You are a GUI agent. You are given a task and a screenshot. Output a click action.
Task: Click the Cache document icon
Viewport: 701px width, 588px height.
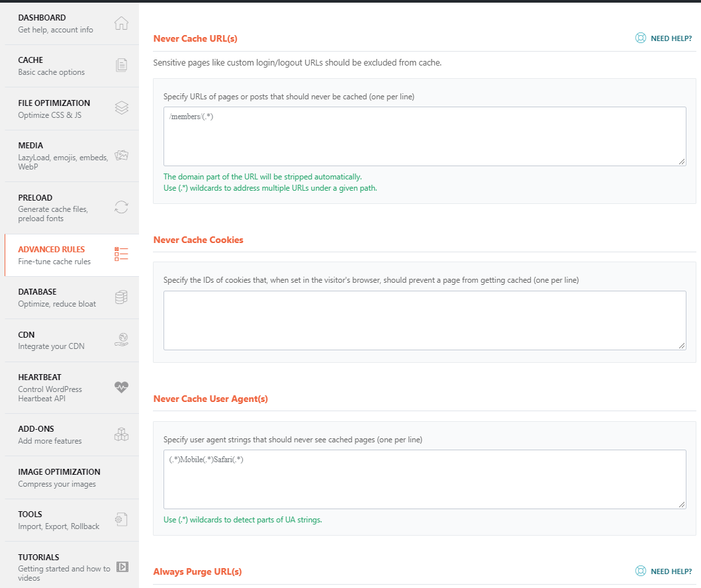(x=121, y=66)
